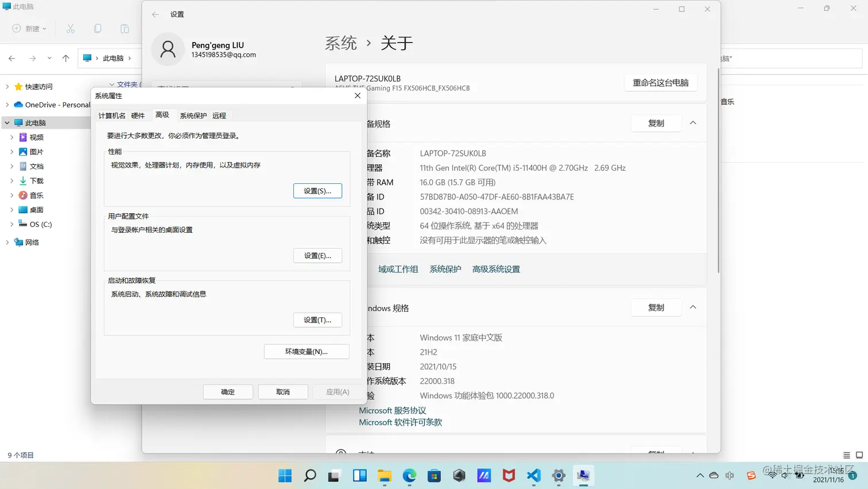The width and height of the screenshot is (868, 489).
Task: Open the Microsoft Store
Action: tap(433, 475)
